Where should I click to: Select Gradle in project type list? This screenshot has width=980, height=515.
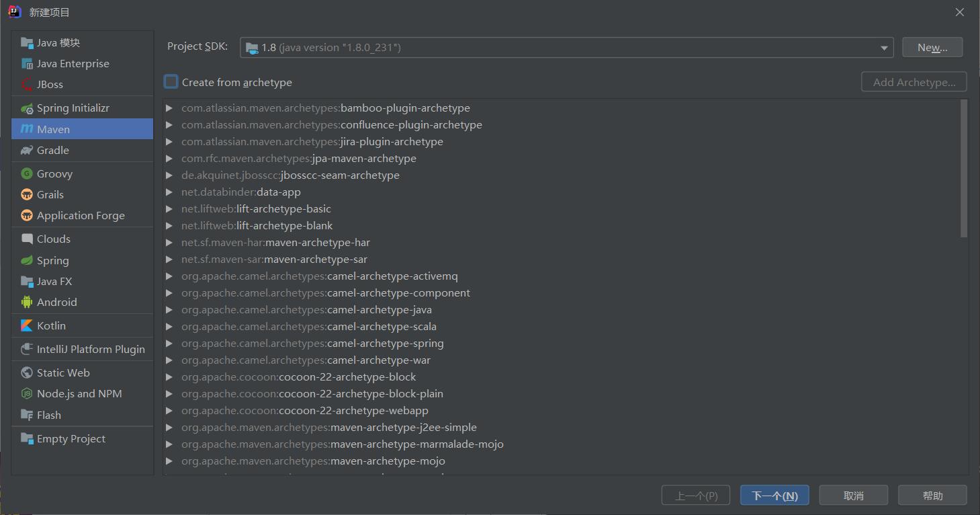pyautogui.click(x=82, y=151)
